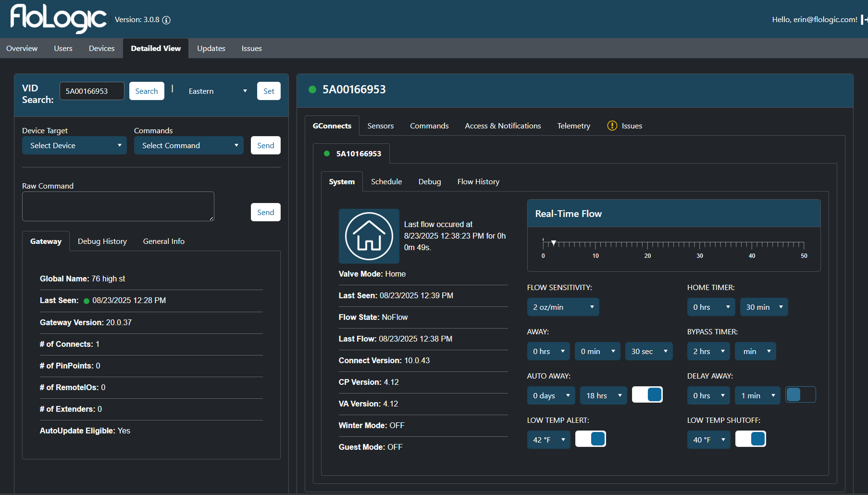The height and width of the screenshot is (495, 868).
Task: Click the home valve mode icon
Action: [369, 236]
